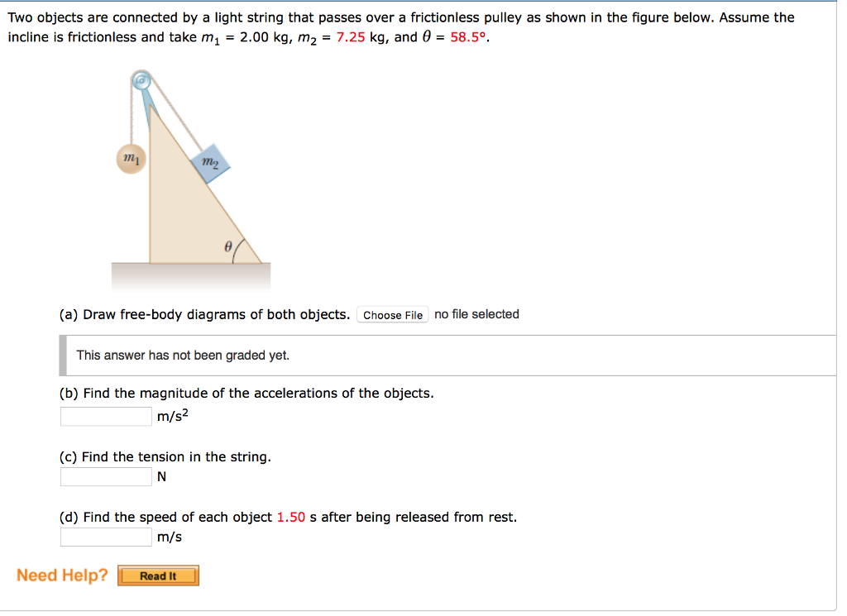The height and width of the screenshot is (616, 847).
Task: Click the m/s² unit label in part (b)
Action: coord(171,417)
